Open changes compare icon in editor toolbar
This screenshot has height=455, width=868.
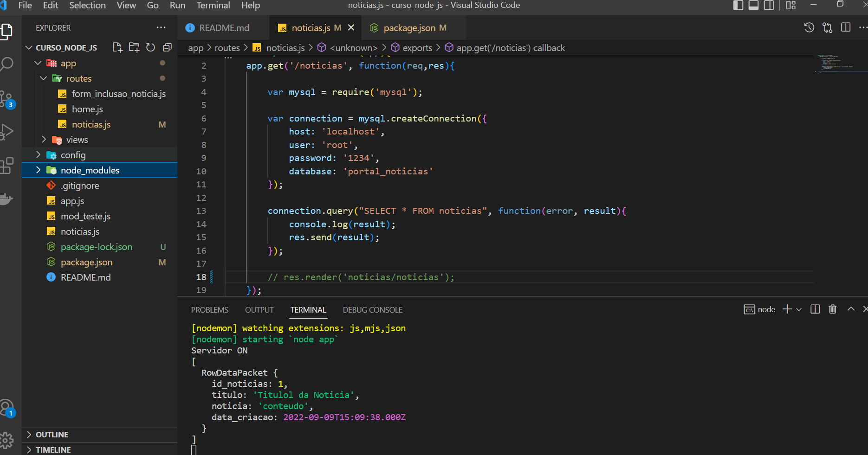coord(828,27)
